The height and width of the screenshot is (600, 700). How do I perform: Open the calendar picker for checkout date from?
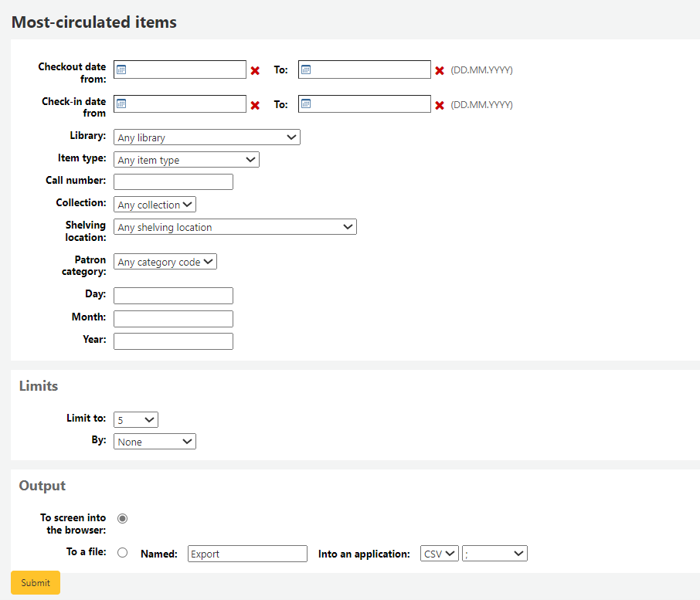121,69
